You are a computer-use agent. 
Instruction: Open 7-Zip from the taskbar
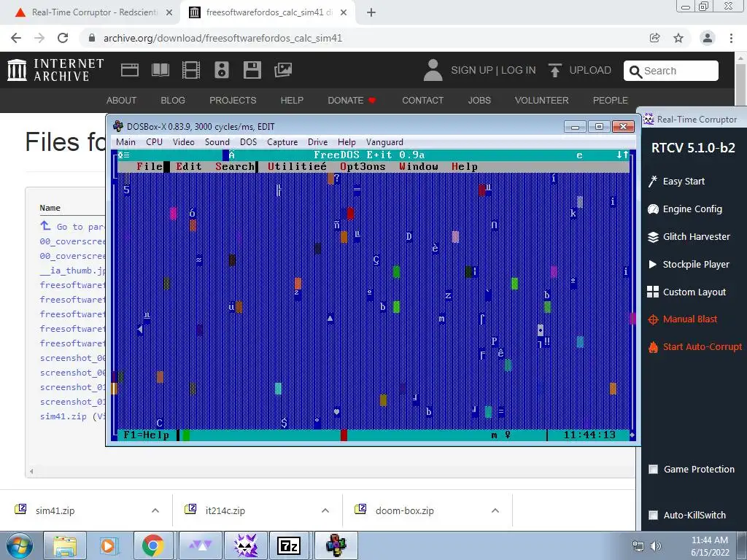coord(289,545)
